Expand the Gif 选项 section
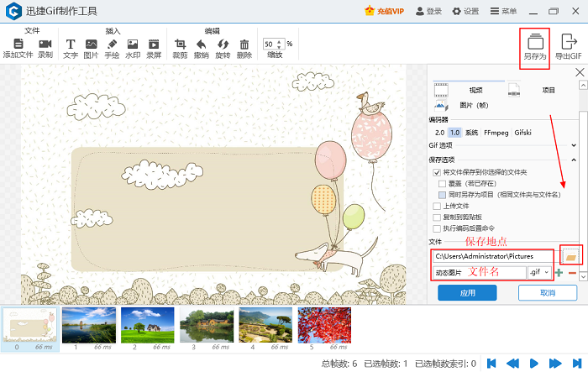The height and width of the screenshot is (372, 588). pyautogui.click(x=574, y=145)
